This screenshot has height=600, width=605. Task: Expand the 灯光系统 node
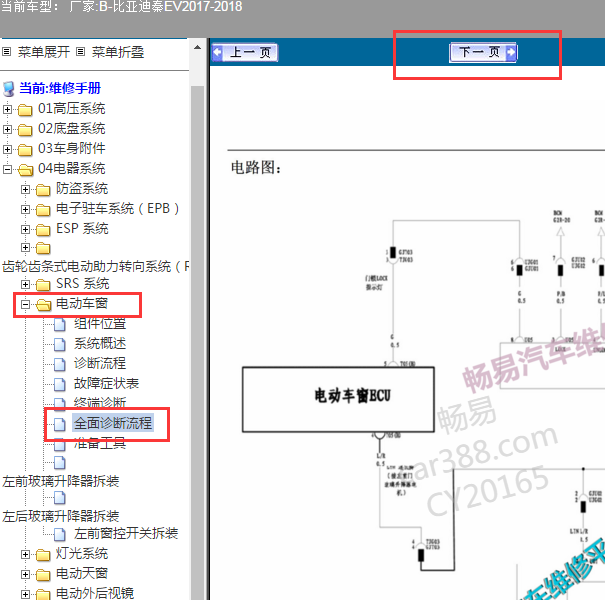click(25, 555)
